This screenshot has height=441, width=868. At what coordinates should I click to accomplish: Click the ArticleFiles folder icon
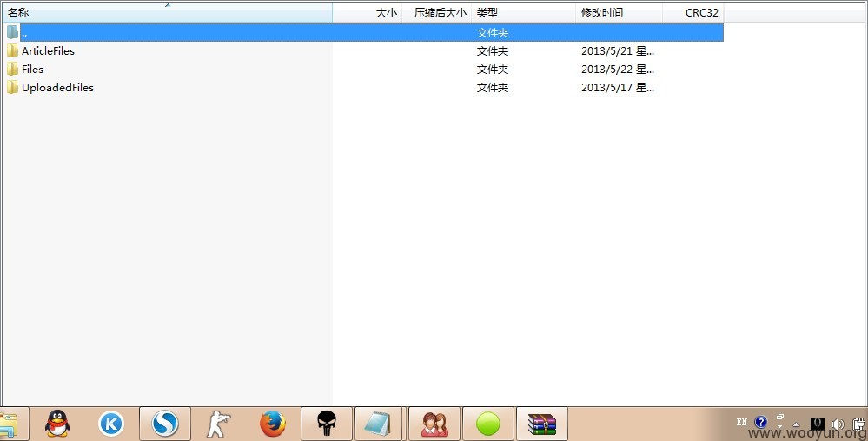pos(12,51)
